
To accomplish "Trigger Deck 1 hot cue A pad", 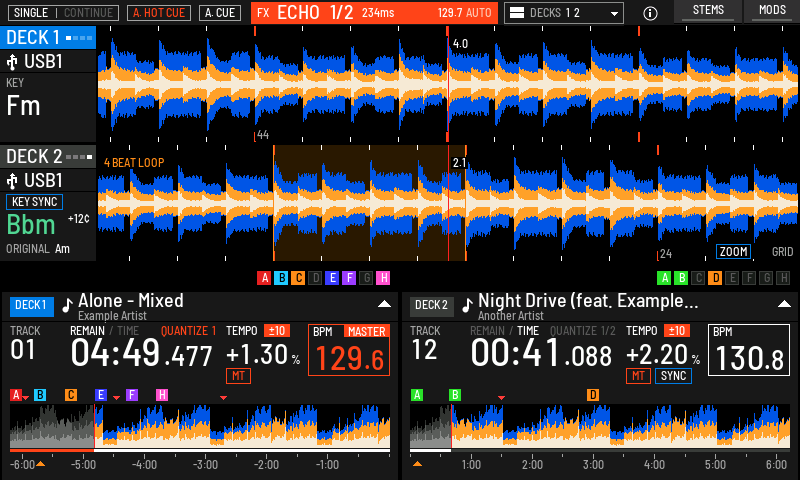I will tap(264, 278).
